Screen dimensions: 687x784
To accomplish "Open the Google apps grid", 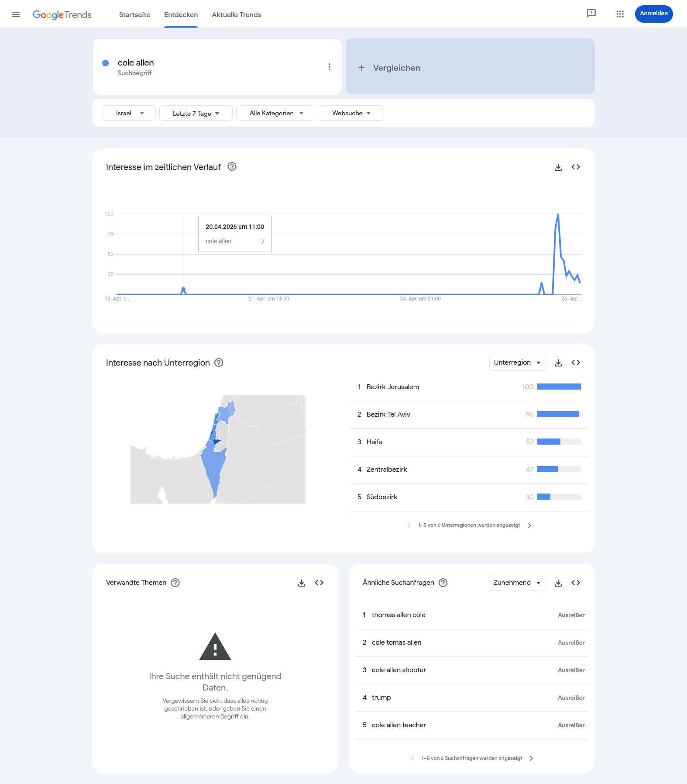I will (620, 14).
